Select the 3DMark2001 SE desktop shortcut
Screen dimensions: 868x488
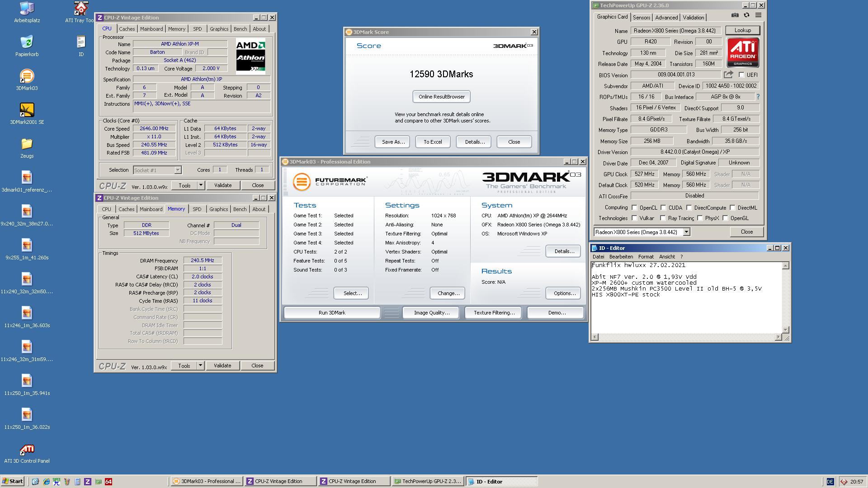coord(27,114)
